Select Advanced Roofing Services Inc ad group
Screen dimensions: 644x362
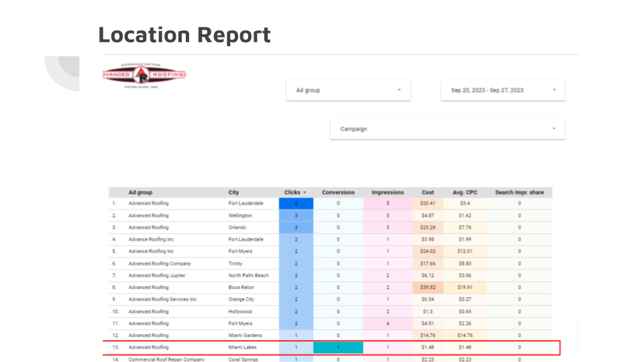point(162,299)
